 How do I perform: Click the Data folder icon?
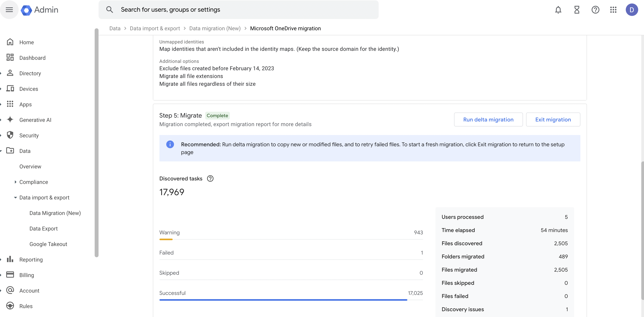[10, 151]
